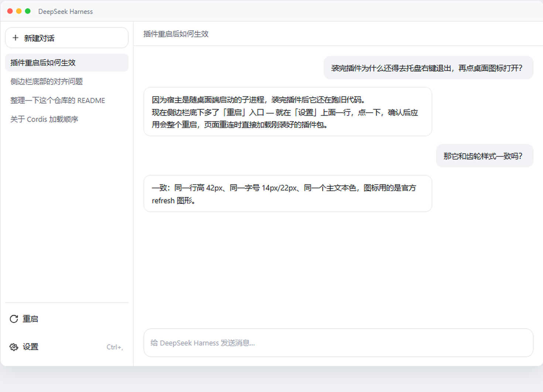Click the Ctrl+, shortcut hint
543x392 pixels.
coord(115,347)
